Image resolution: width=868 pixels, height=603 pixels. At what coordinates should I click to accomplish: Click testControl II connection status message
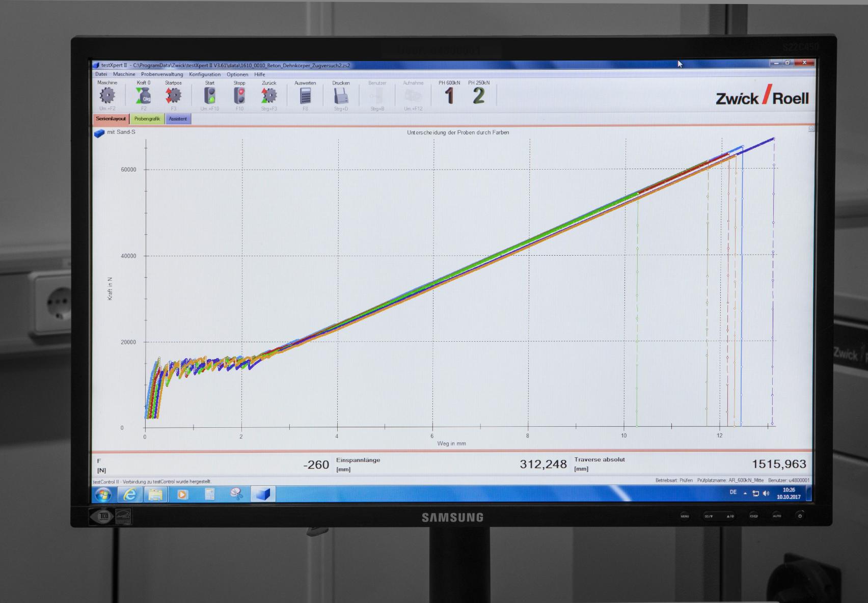coord(152,481)
